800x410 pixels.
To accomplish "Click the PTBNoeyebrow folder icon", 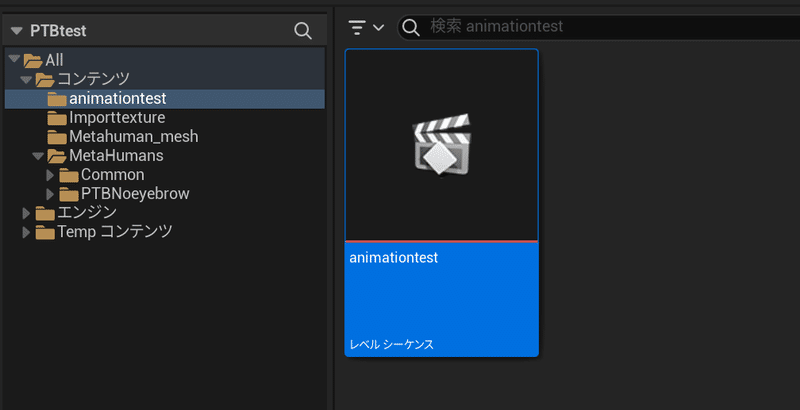I will (69, 194).
